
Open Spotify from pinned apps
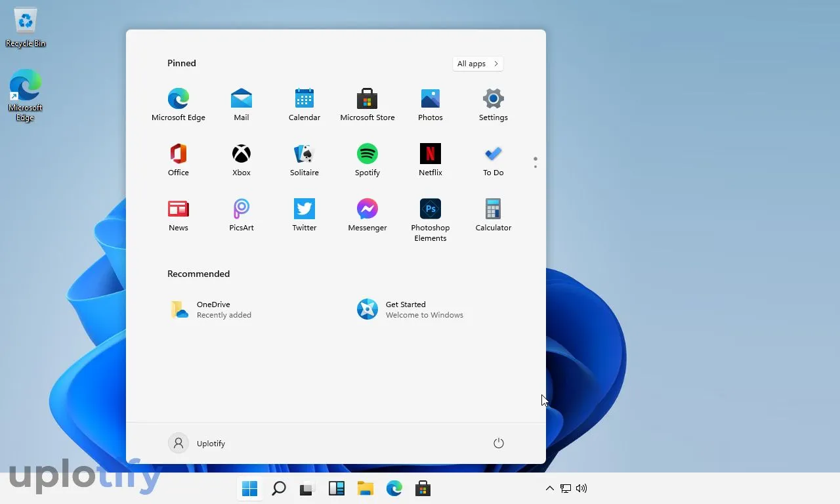pos(367,160)
